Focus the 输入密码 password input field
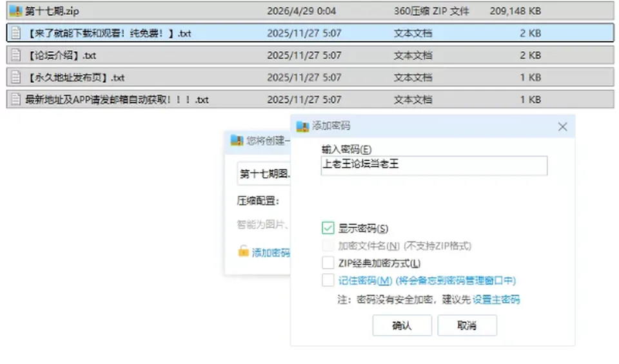This screenshot has height=364, width=619. click(x=434, y=166)
